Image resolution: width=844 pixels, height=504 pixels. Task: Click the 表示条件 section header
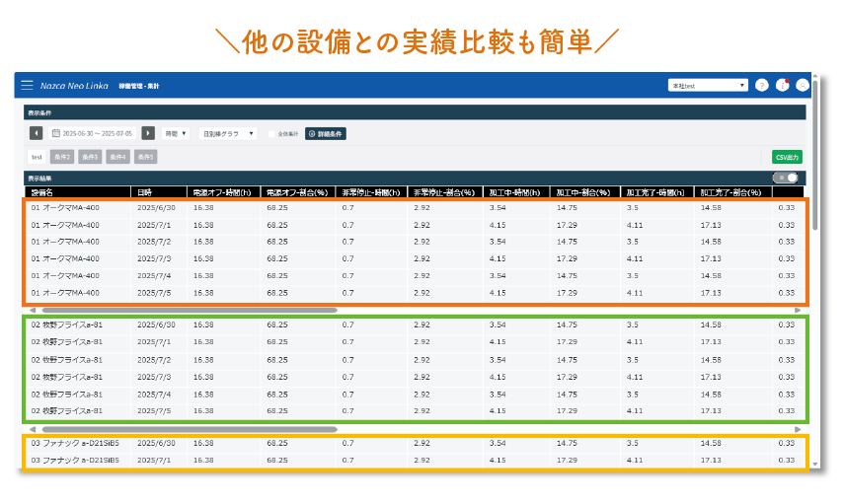(x=415, y=112)
